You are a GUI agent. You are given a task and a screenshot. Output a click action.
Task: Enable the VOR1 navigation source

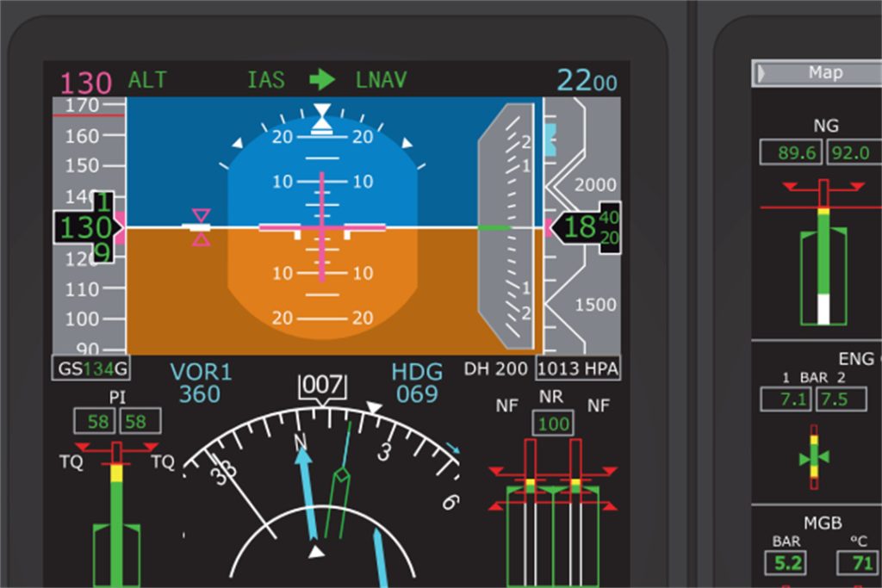point(201,372)
